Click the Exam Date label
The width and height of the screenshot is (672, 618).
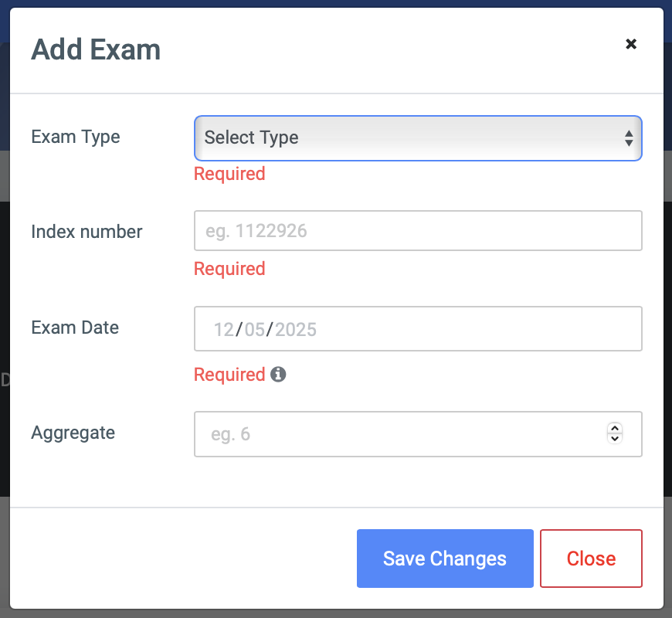(x=75, y=328)
